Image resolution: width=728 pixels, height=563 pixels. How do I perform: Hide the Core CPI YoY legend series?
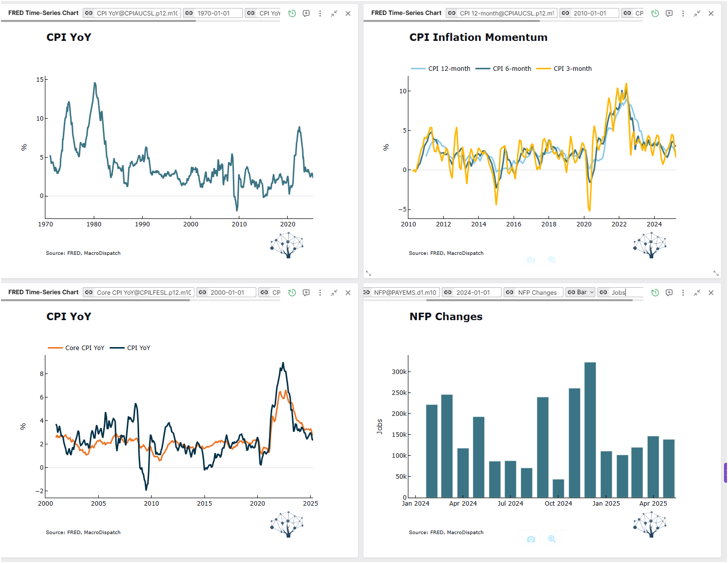coord(84,348)
